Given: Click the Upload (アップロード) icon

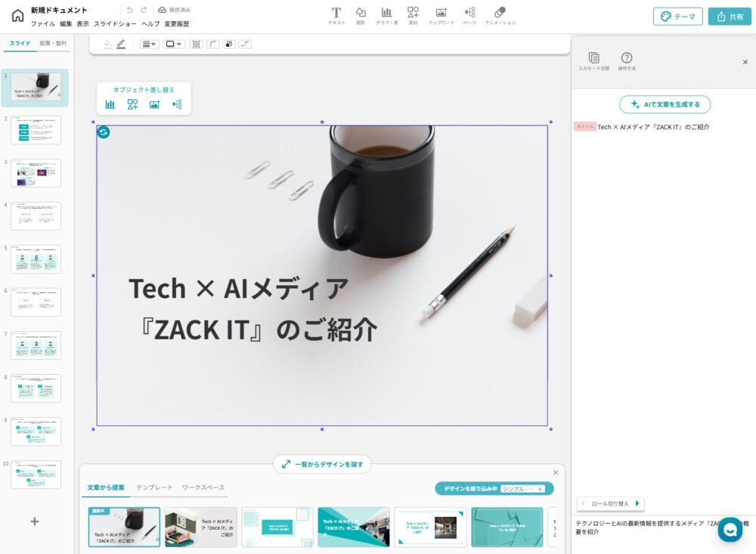Looking at the screenshot, I should click(441, 15).
